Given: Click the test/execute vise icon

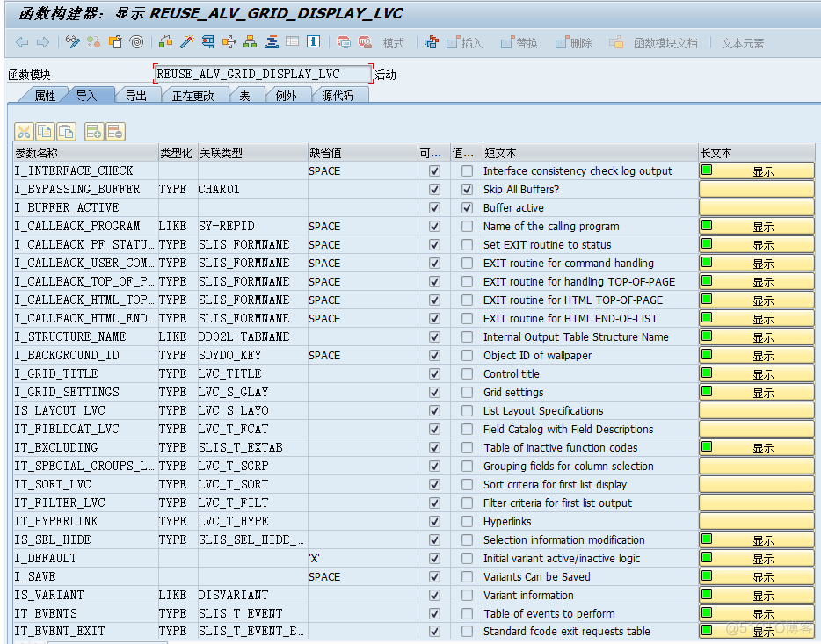Looking at the screenshot, I should coord(208,42).
